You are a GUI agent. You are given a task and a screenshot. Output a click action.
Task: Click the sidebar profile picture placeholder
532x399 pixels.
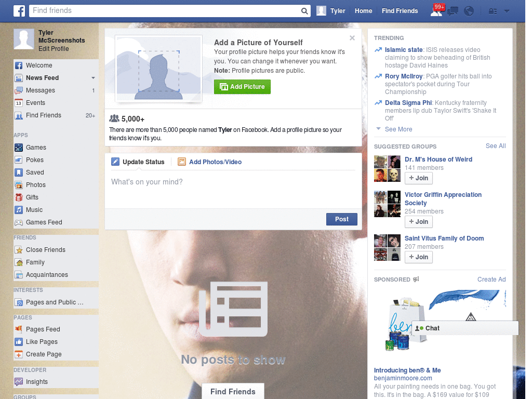click(24, 39)
